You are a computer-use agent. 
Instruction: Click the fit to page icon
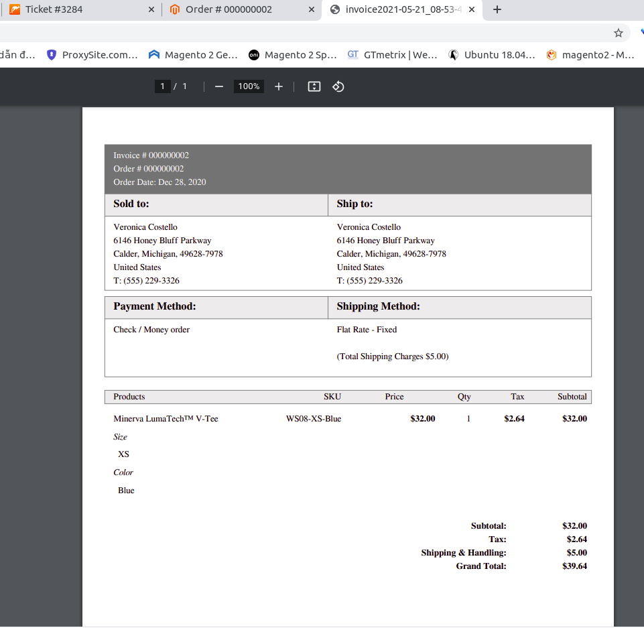314,86
